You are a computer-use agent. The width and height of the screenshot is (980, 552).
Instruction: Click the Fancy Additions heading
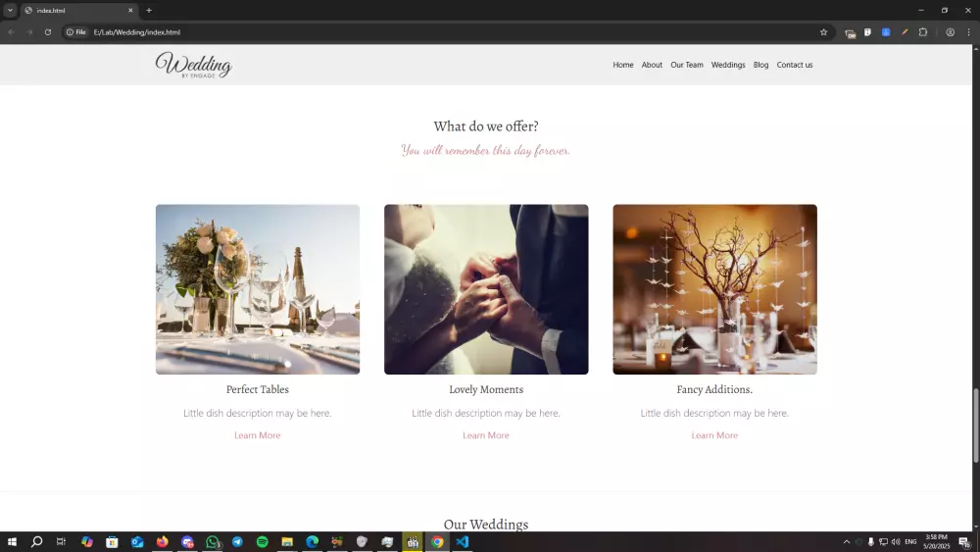click(x=714, y=389)
